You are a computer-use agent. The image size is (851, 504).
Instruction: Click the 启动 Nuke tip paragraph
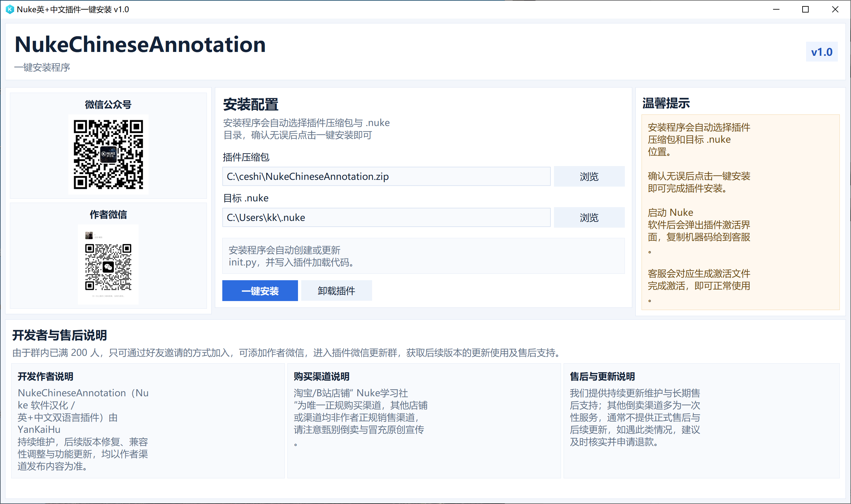(x=699, y=231)
